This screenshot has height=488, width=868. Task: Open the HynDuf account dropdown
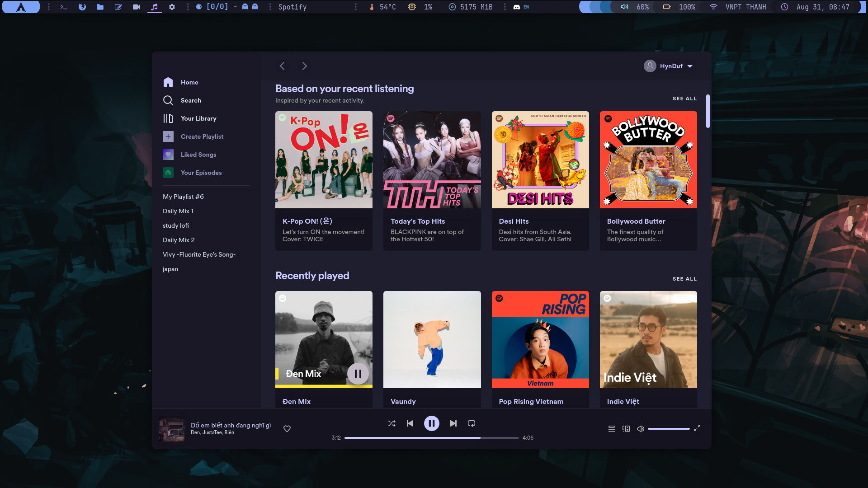[669, 66]
